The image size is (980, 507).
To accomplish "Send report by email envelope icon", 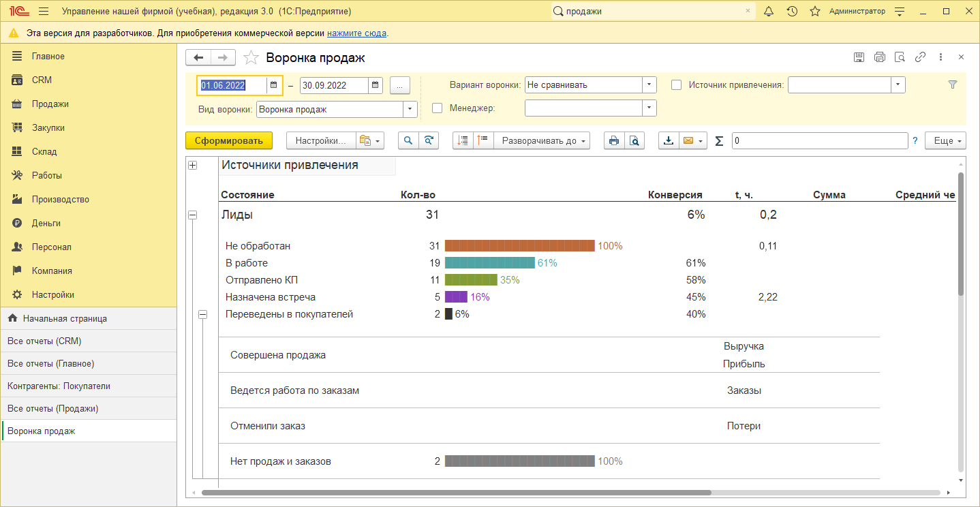I will [x=693, y=140].
